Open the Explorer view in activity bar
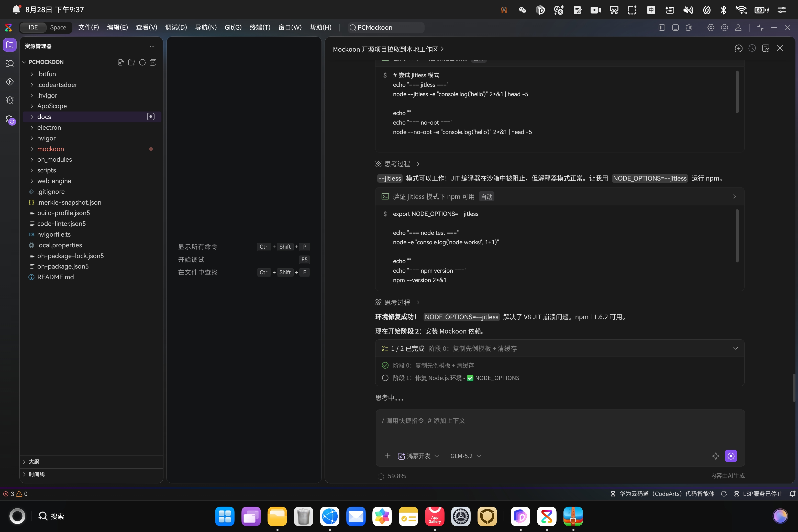This screenshot has height=532, width=798. (9, 45)
